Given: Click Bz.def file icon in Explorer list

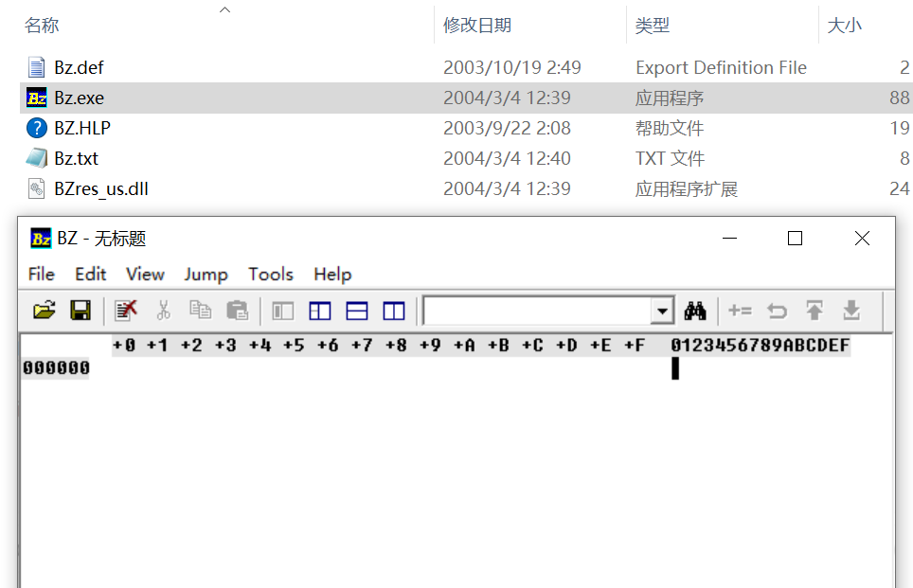Looking at the screenshot, I should tap(36, 67).
